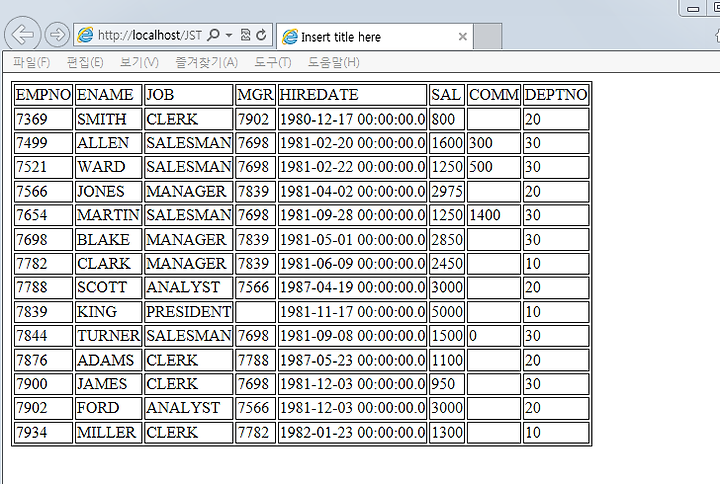The image size is (720, 484).
Task: Click the commission value 1400
Action: 485,215
